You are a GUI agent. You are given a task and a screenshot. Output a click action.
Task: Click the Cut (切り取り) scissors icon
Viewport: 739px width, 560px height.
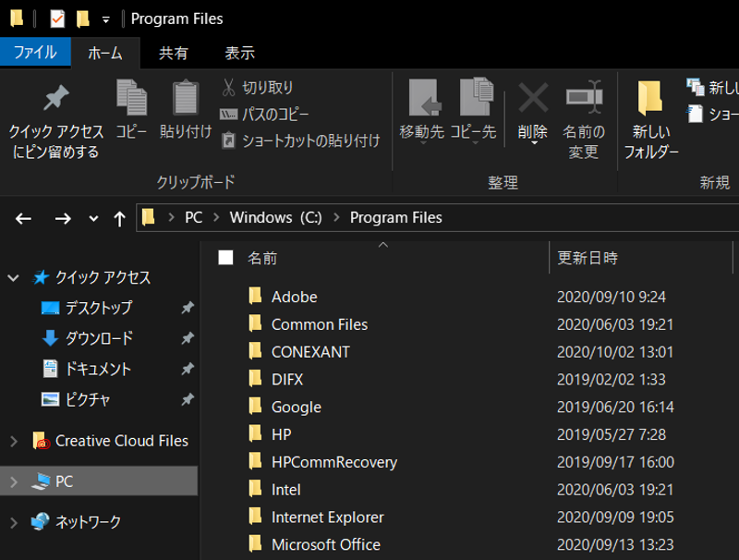point(229,88)
